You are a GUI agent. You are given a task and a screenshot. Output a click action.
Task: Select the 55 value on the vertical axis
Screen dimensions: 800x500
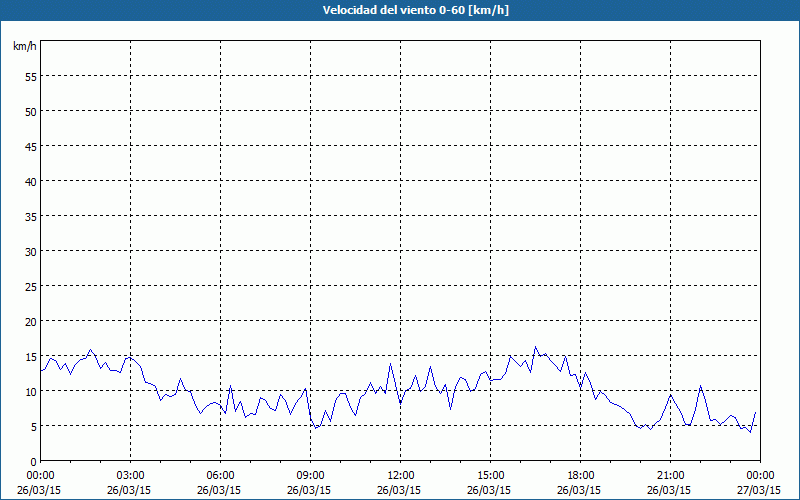31,77
